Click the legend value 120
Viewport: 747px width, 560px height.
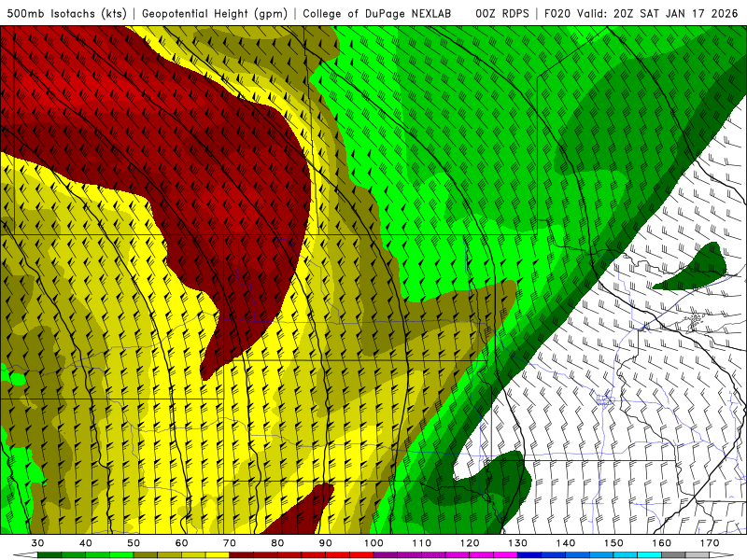(470, 543)
